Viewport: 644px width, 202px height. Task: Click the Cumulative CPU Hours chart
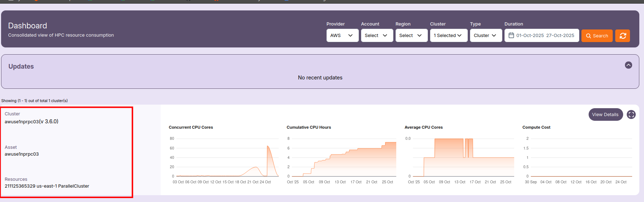click(341, 155)
